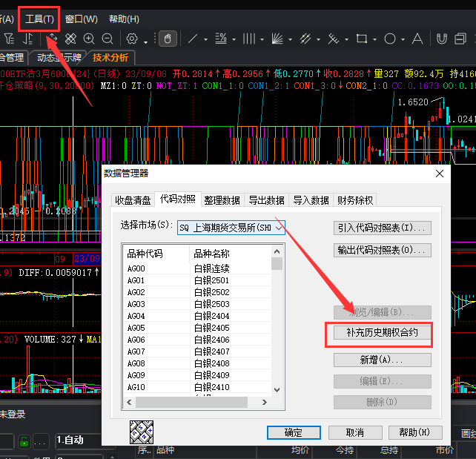Click the filter funnel toolbar icon

click(x=10, y=39)
